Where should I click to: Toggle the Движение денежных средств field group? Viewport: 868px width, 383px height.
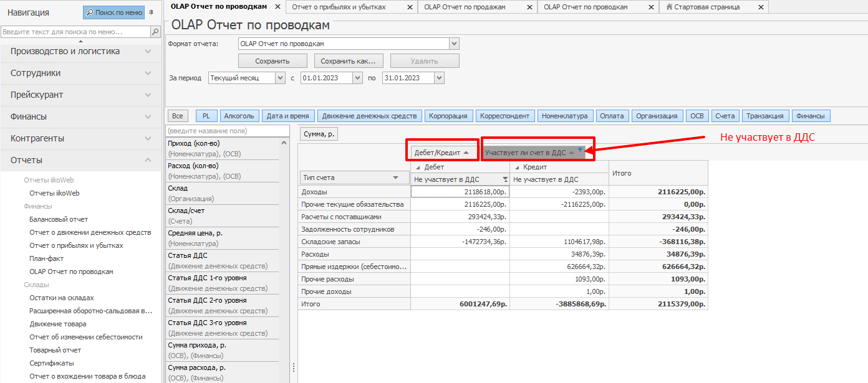point(369,116)
